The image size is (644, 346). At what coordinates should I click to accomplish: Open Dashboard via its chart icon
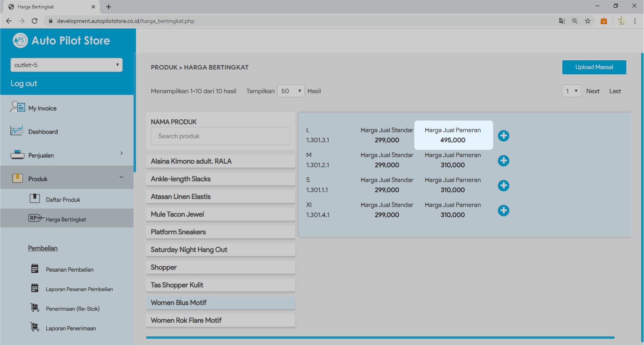[17, 131]
